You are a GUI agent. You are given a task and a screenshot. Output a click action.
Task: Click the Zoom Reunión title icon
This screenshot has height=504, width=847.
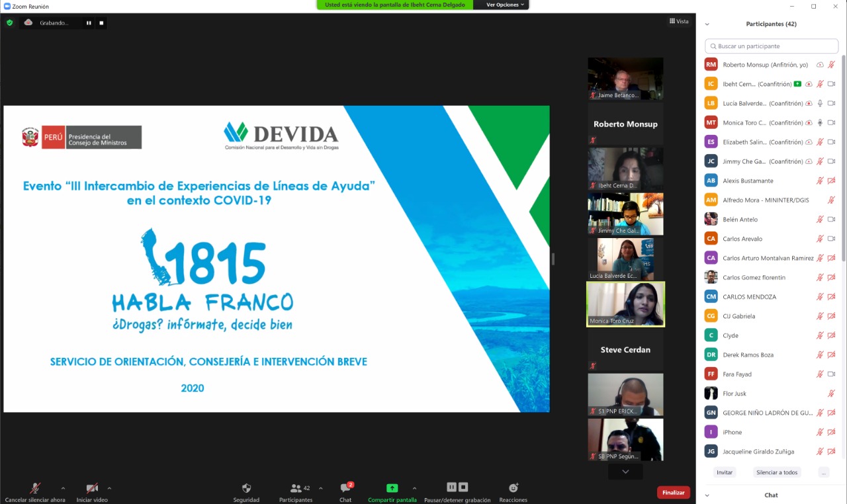tap(7, 6)
